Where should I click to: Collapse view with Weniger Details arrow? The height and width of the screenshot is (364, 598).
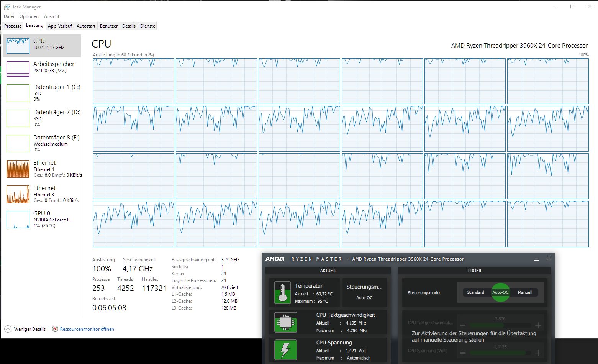(x=8, y=329)
